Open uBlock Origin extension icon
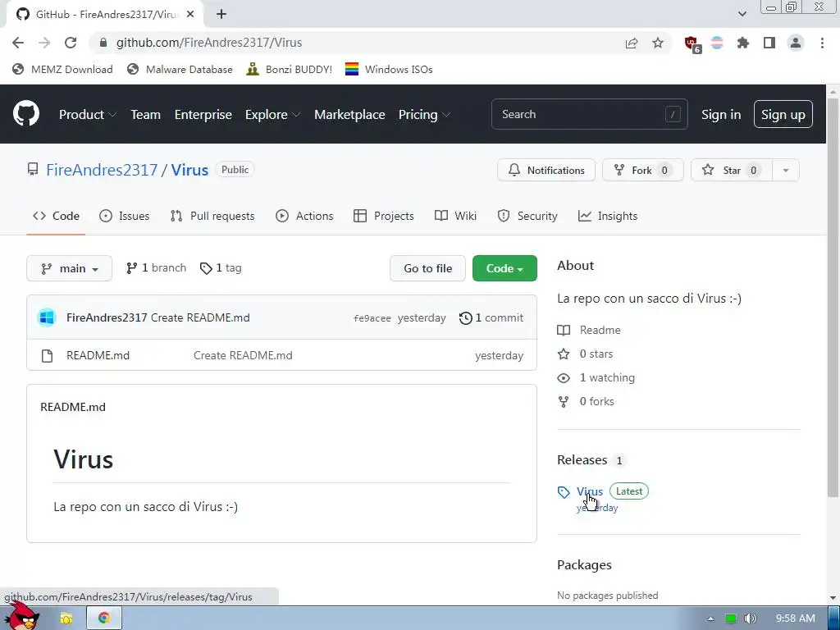The height and width of the screenshot is (630, 840). (692, 43)
